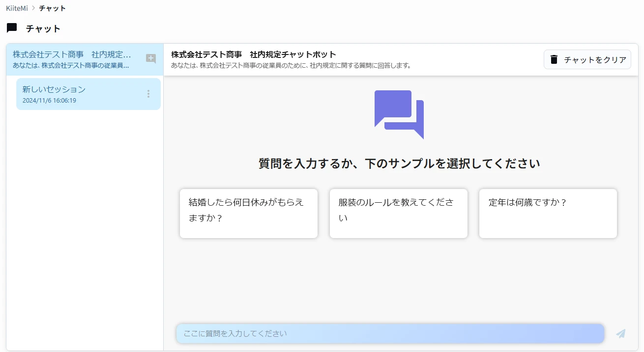644x352 pixels.
Task: Click the trash icon in チャットをクリア
Action: tap(554, 59)
